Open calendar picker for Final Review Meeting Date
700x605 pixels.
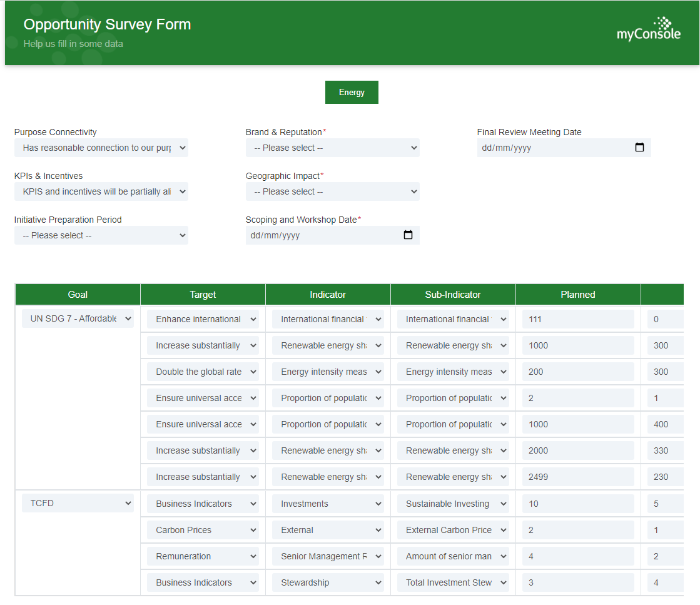pos(639,148)
